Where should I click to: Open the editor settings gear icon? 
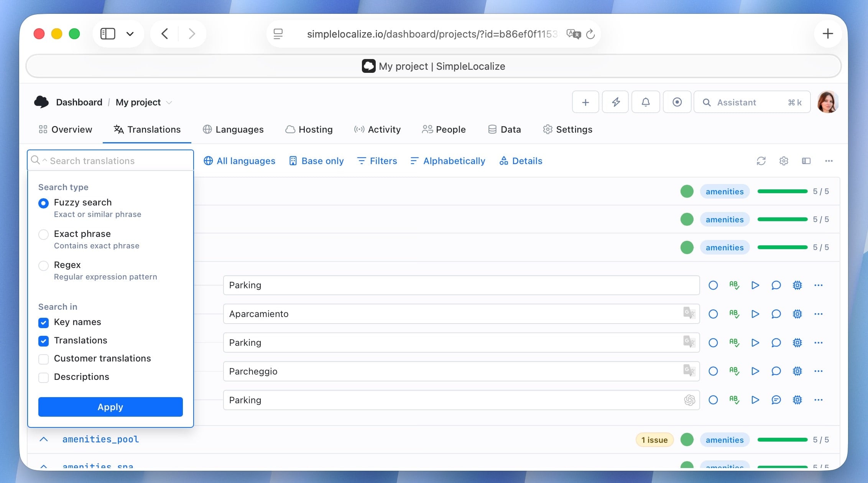point(784,161)
